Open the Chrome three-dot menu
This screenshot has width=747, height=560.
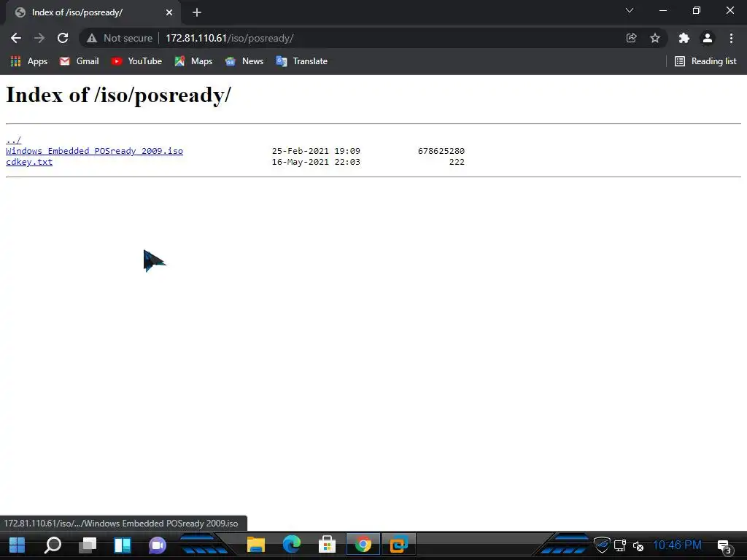pos(731,38)
